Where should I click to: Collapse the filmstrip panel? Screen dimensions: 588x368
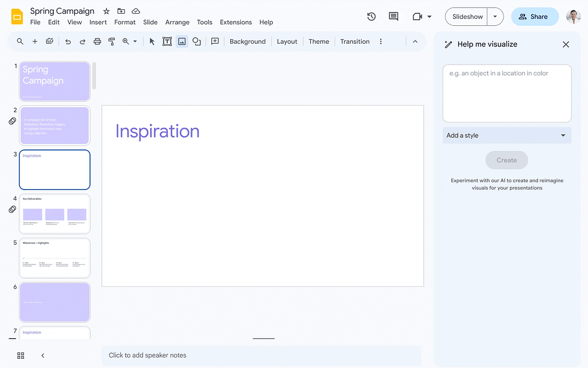42,355
